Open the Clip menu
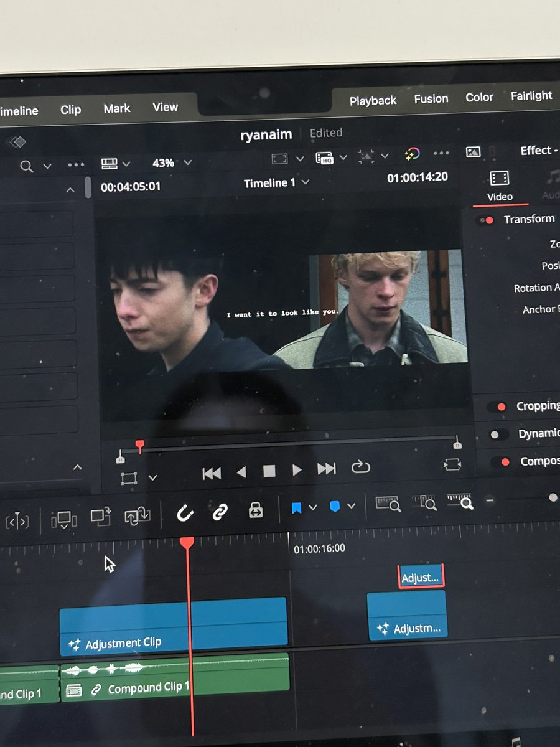Image resolution: width=560 pixels, height=747 pixels. coord(71,110)
